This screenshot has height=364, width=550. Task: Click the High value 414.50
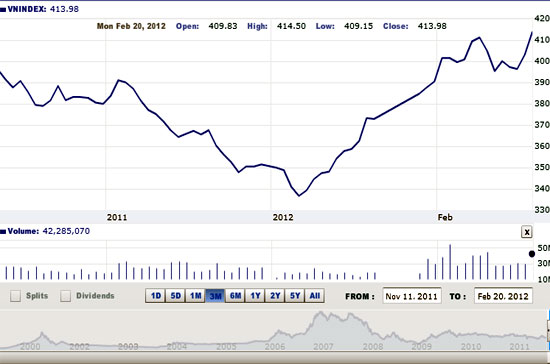[291, 26]
